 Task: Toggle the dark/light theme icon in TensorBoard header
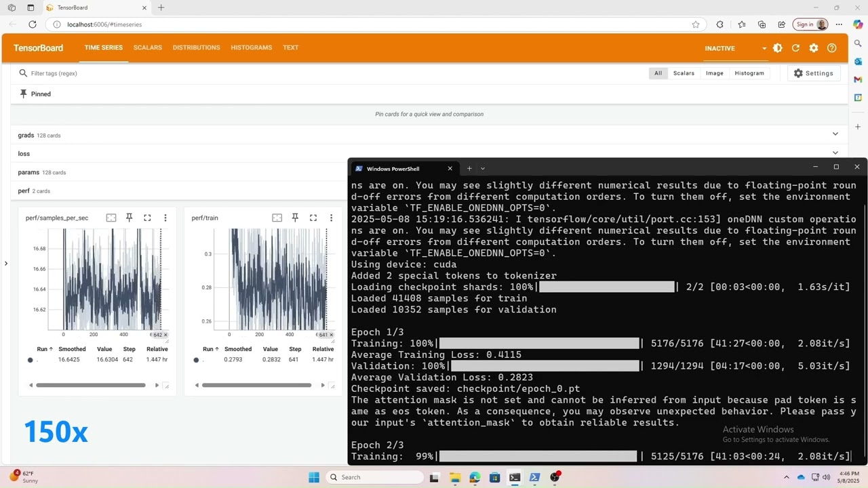coord(778,48)
